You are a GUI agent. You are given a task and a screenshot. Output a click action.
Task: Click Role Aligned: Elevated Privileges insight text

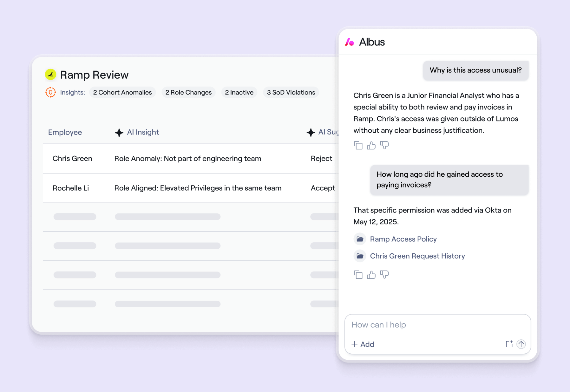(198, 188)
